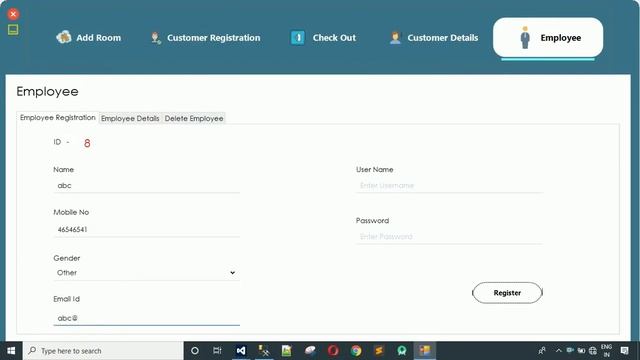Image resolution: width=640 pixels, height=360 pixels.
Task: Click the Check Out door icon
Action: (298, 38)
